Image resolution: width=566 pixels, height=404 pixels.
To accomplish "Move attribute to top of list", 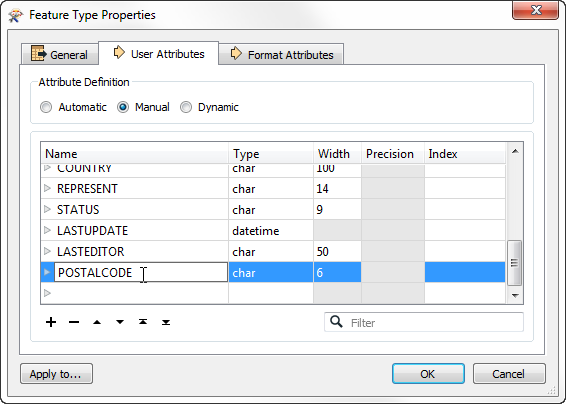I will pos(143,322).
